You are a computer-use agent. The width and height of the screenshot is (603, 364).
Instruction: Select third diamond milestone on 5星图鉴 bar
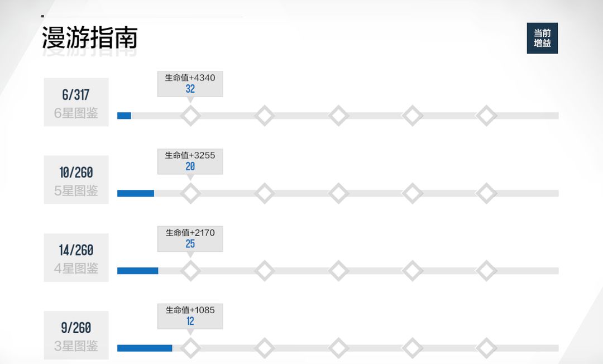[x=338, y=193]
